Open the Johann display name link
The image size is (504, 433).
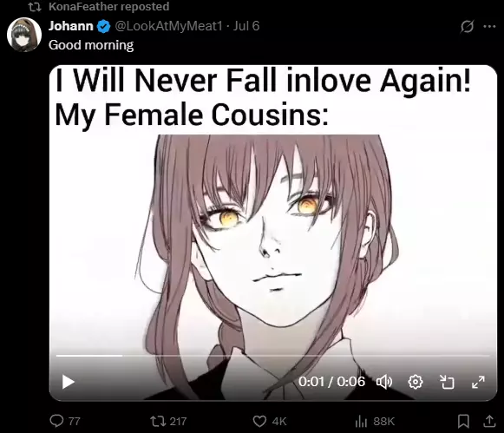(x=71, y=26)
